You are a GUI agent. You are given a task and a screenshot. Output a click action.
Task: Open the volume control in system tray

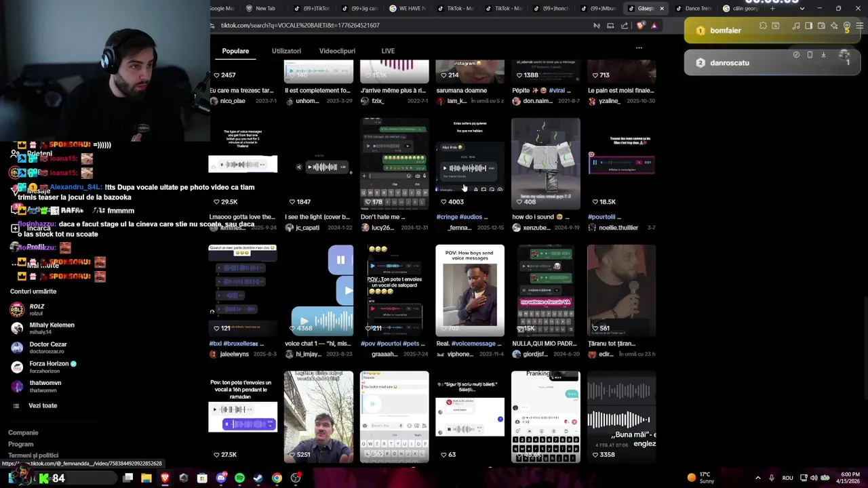click(x=814, y=478)
